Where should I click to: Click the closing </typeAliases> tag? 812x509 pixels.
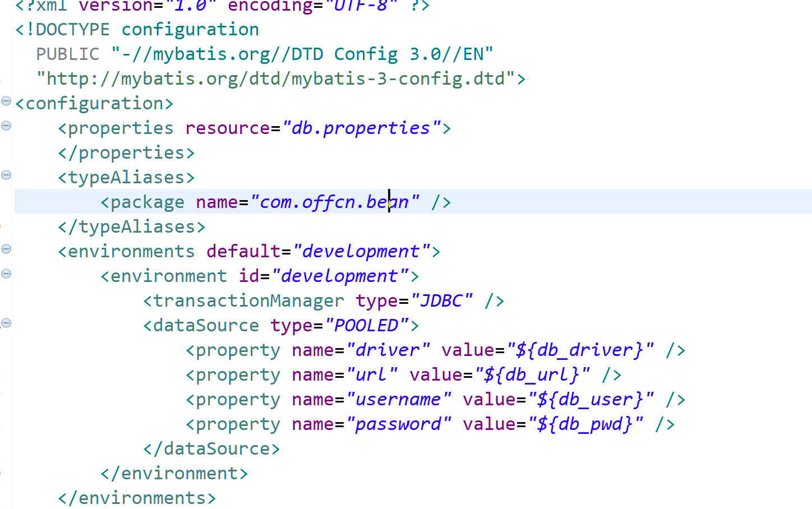point(132,227)
